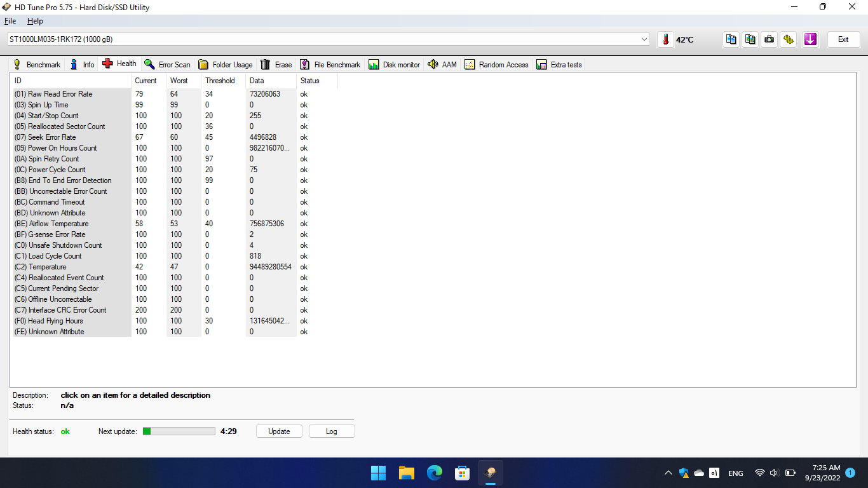Image resolution: width=868 pixels, height=488 pixels.
Task: Click the copy text to clipboard icon
Action: click(x=731, y=39)
